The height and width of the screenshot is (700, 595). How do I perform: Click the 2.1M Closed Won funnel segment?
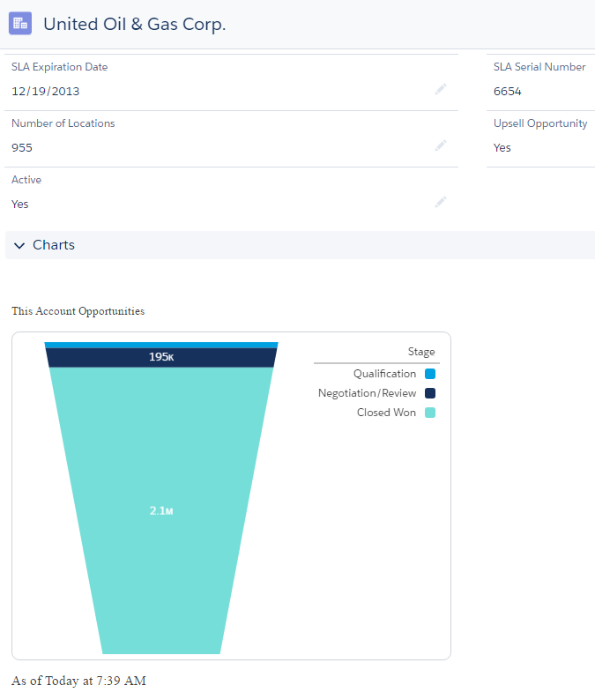coord(161,510)
